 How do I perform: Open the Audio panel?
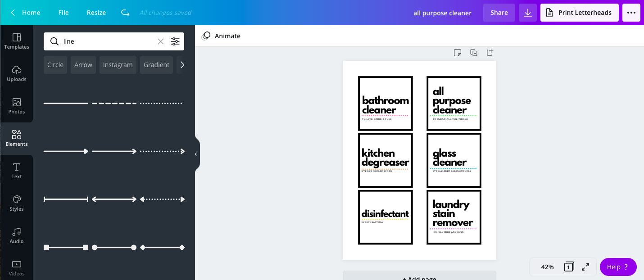pyautogui.click(x=17, y=235)
